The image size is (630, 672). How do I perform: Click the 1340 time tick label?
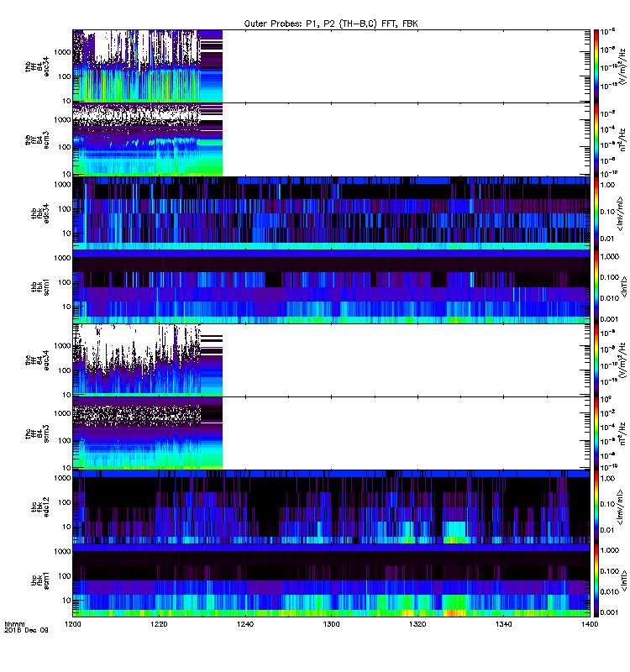pos(503,624)
